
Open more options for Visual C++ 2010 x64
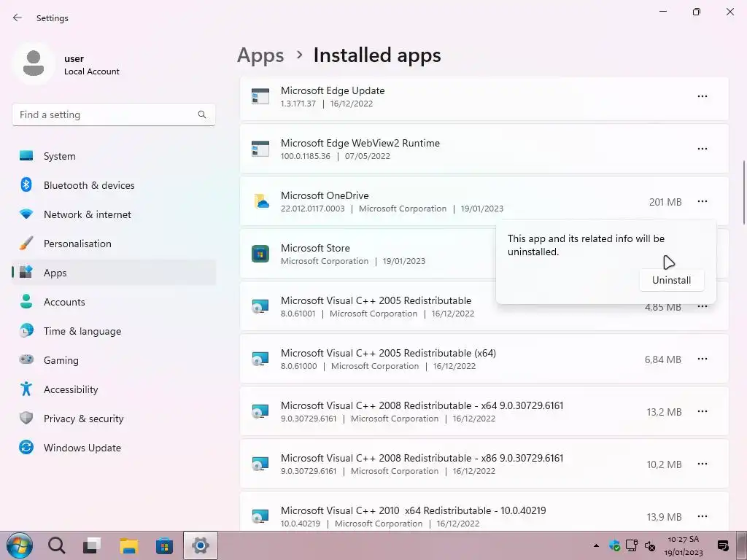[703, 516]
